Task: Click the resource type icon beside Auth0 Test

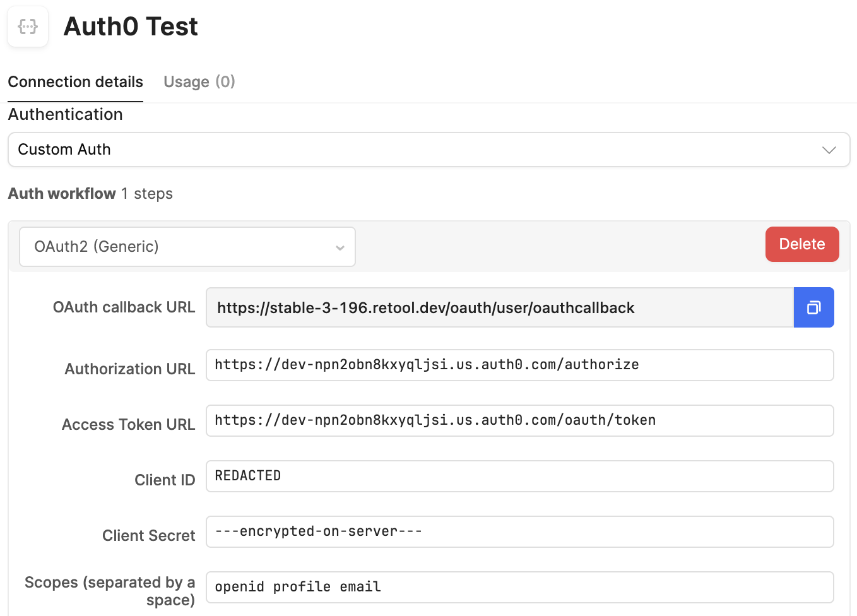Action: [x=28, y=27]
